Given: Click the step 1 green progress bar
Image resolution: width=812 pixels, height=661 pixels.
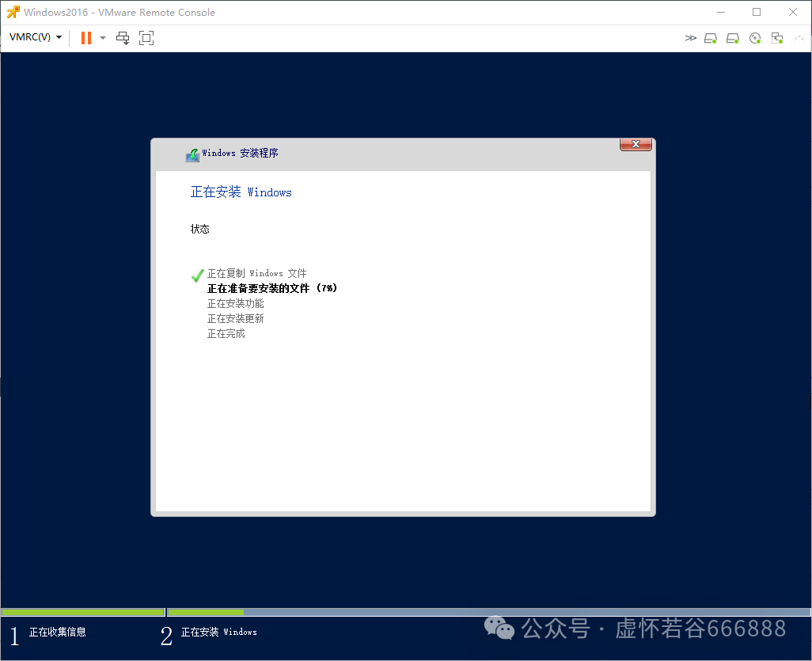Looking at the screenshot, I should (83, 612).
